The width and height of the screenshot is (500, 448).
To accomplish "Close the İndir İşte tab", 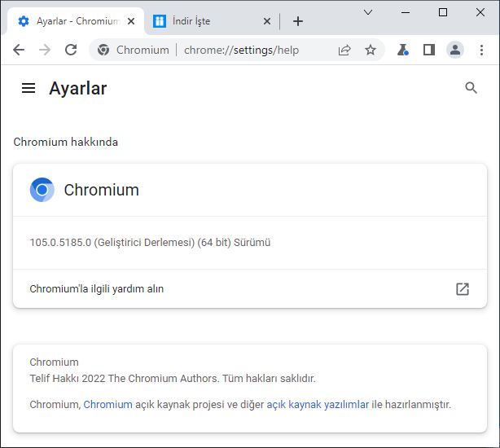I will click(267, 21).
